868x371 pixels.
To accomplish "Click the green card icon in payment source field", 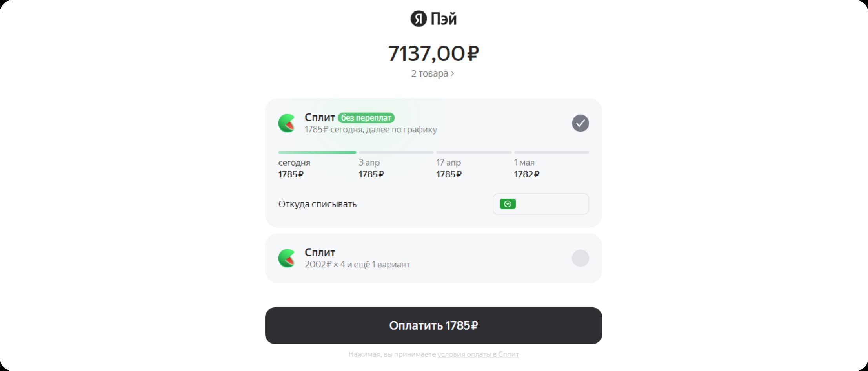I will click(508, 203).
